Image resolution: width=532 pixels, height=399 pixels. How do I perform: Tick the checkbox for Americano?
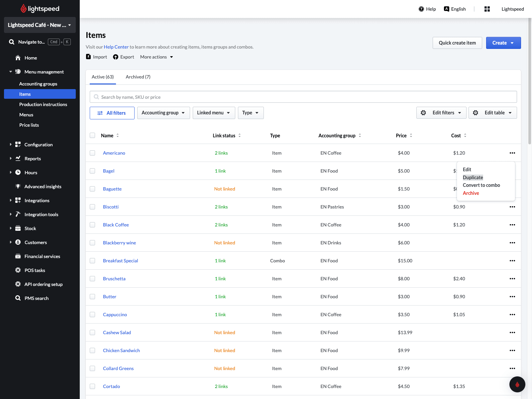pyautogui.click(x=92, y=153)
